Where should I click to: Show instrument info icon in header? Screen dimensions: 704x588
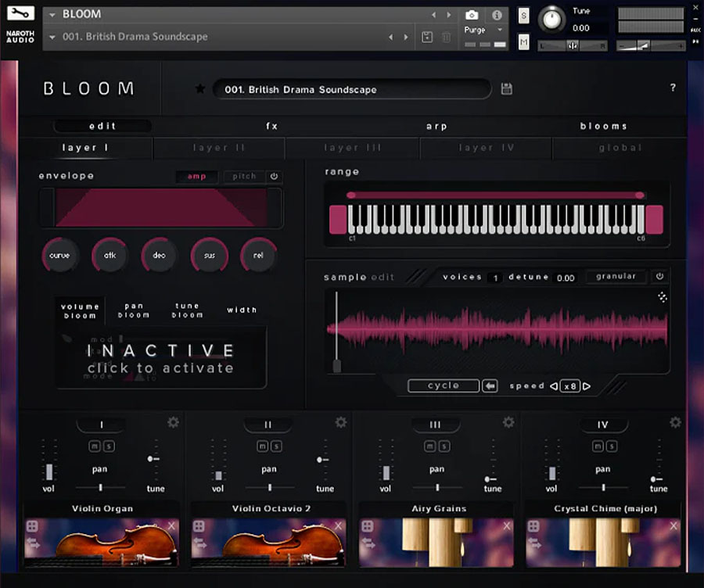[497, 16]
